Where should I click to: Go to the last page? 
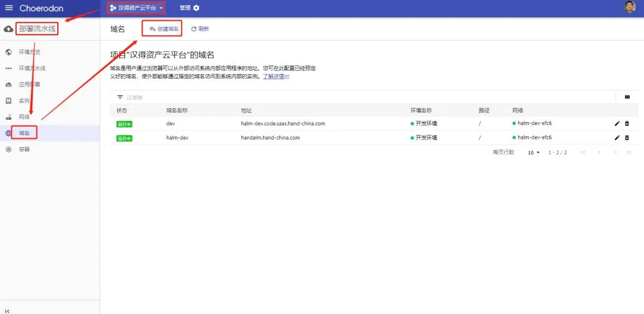[x=628, y=153]
